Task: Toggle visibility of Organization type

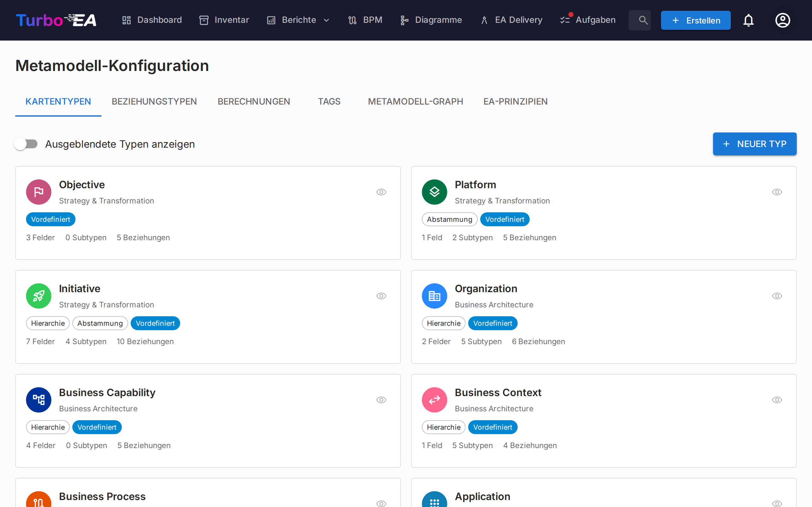Action: (x=777, y=296)
